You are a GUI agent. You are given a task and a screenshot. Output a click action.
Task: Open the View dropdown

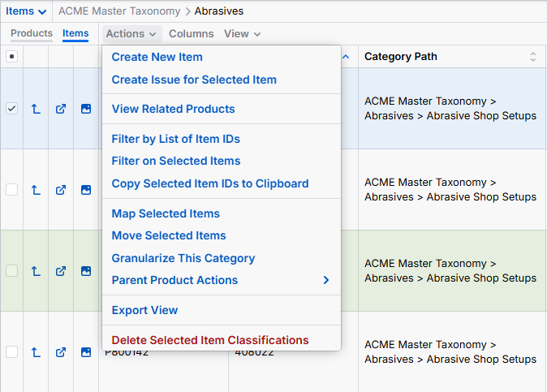(242, 34)
